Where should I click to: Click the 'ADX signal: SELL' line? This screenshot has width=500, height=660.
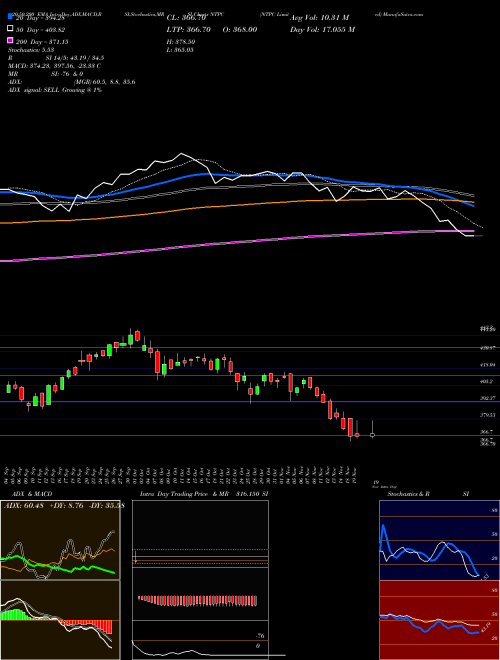(55, 90)
